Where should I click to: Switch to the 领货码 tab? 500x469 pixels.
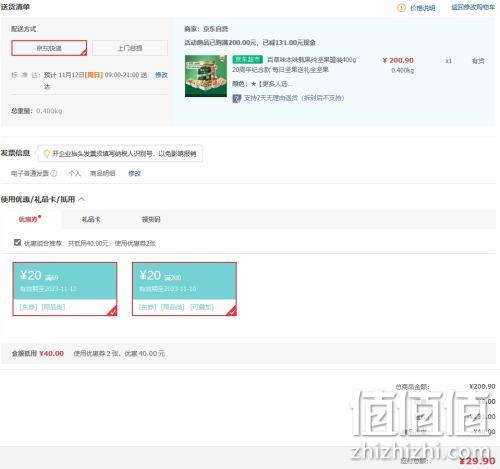pyautogui.click(x=151, y=219)
